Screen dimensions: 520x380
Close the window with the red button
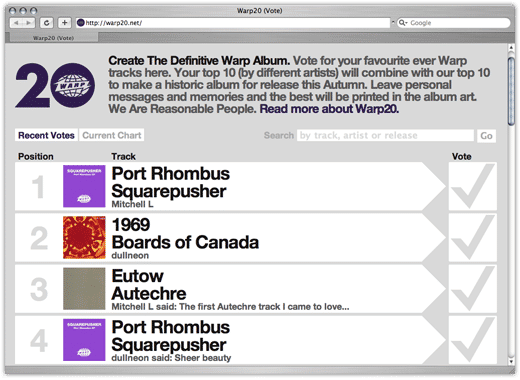pos(12,11)
